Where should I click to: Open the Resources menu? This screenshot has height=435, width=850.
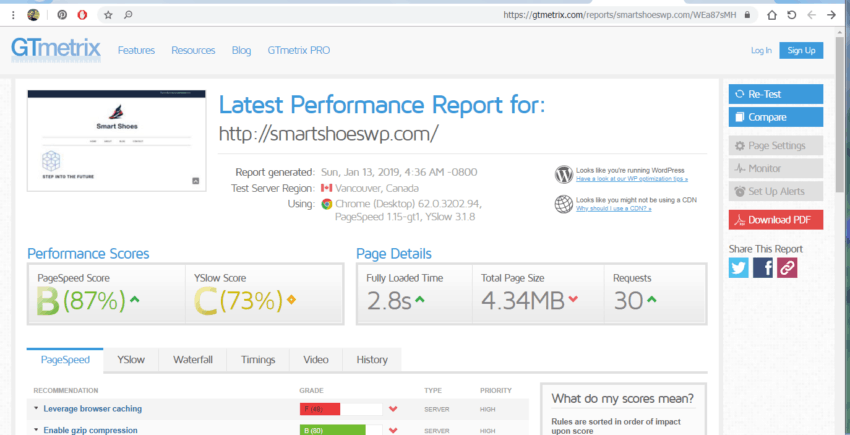click(x=194, y=50)
